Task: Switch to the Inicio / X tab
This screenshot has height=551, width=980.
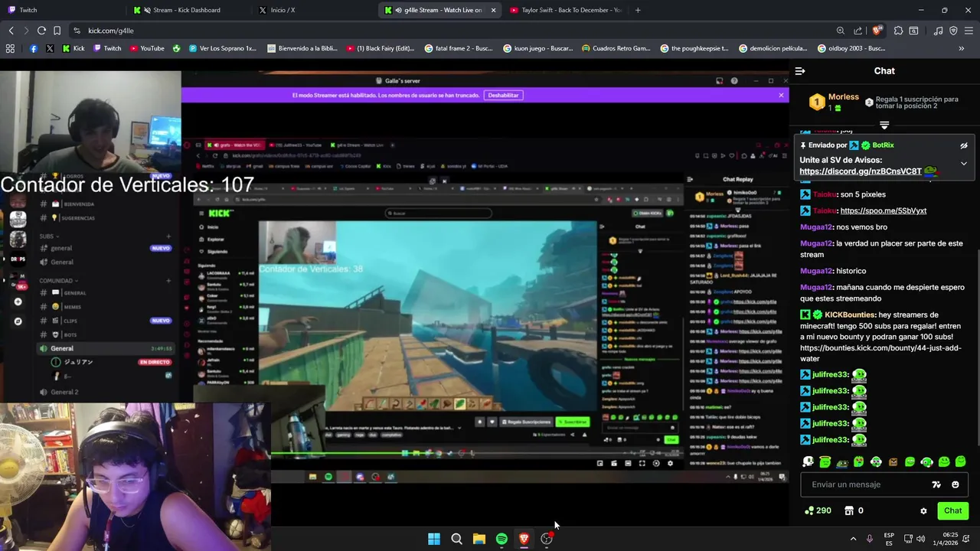Action: click(315, 10)
